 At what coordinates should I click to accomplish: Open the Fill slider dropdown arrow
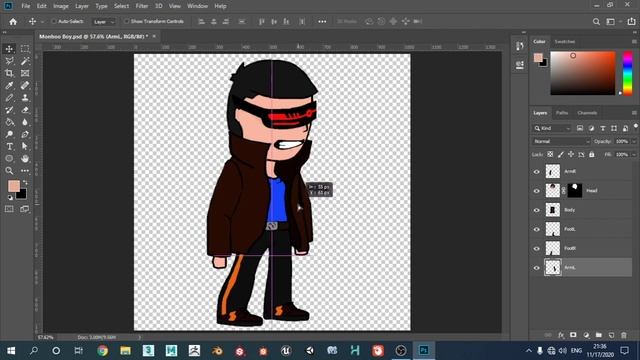point(634,155)
